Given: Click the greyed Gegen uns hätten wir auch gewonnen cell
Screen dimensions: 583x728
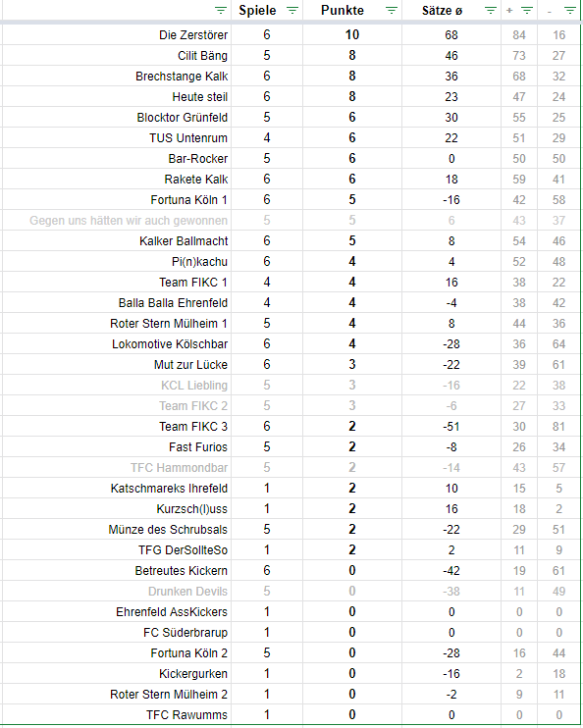Looking at the screenshot, I should pos(116,221).
